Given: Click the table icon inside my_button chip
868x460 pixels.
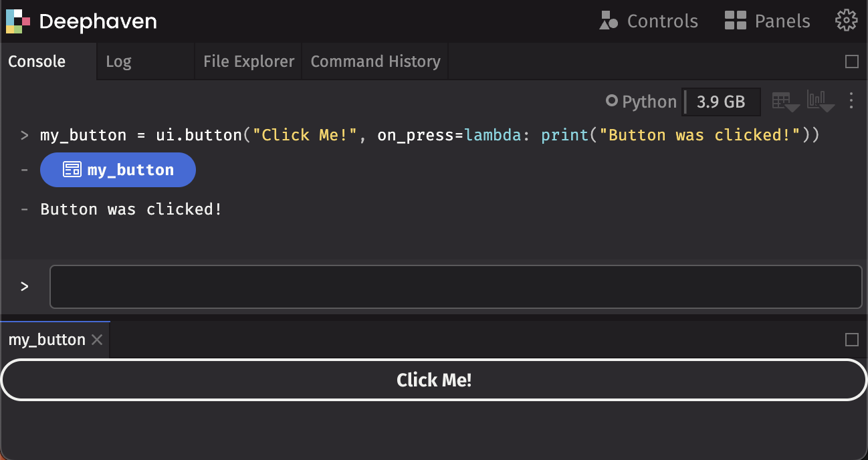Looking at the screenshot, I should coord(72,169).
